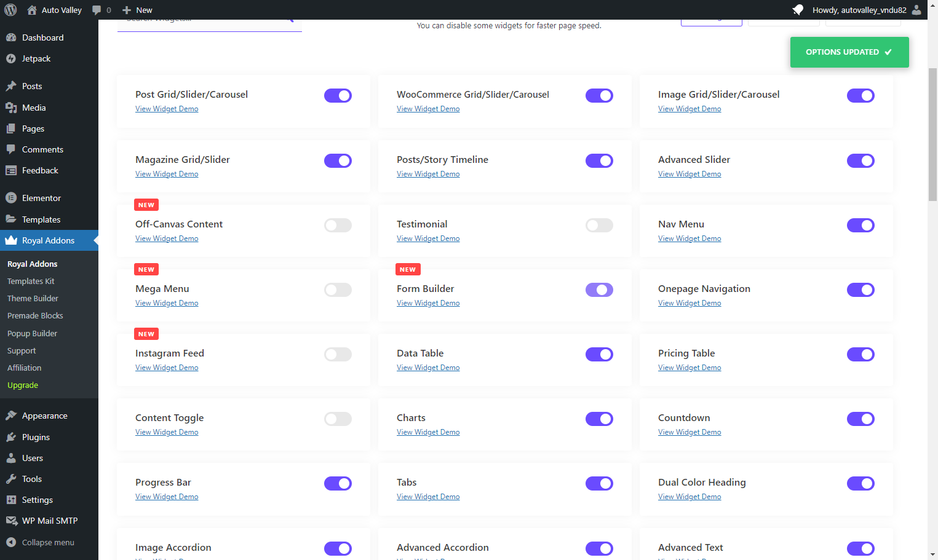The image size is (938, 560).
Task: Toggle the Form Builder widget switch
Action: click(599, 290)
